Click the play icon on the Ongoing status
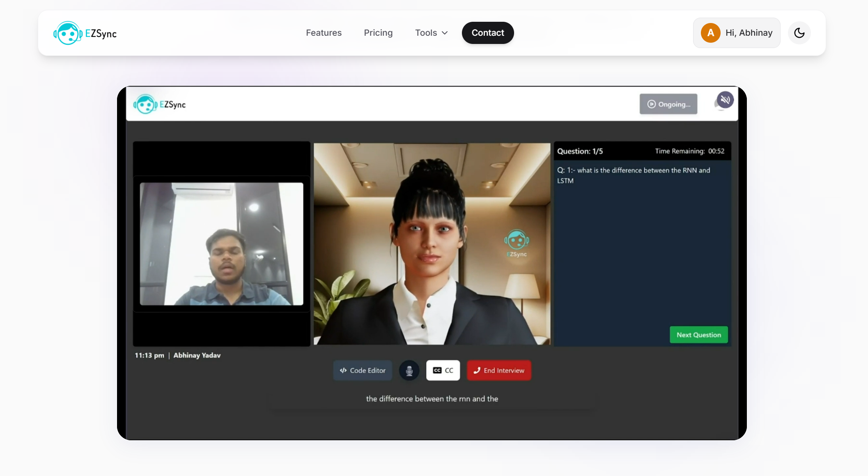This screenshot has width=868, height=476. pos(652,104)
